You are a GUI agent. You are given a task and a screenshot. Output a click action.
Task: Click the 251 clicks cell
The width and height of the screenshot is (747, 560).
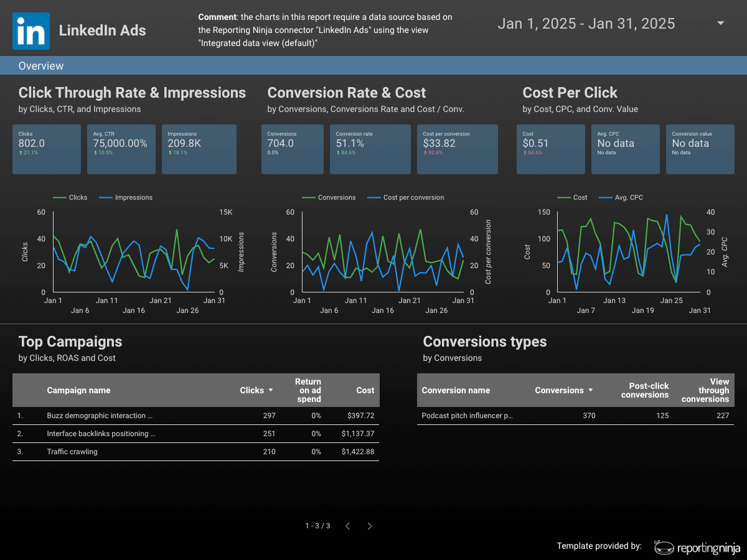click(x=269, y=434)
